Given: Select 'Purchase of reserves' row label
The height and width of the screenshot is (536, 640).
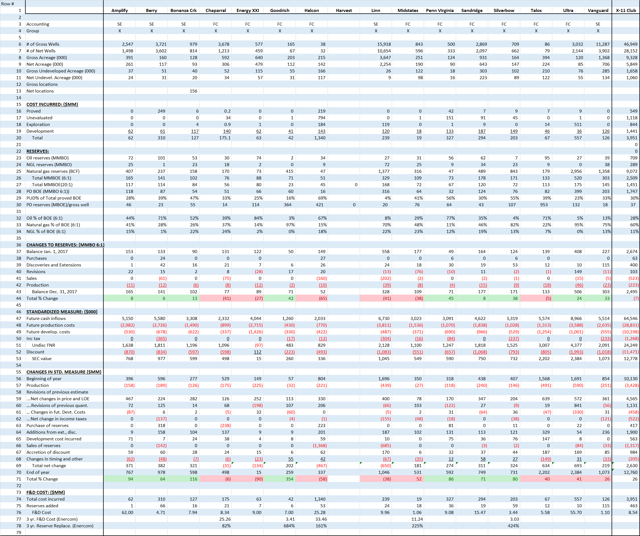Looking at the screenshot, I should tap(46, 425).
